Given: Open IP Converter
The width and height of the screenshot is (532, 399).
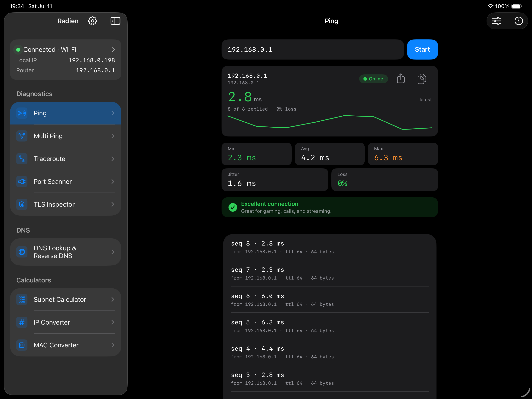Looking at the screenshot, I should (66, 322).
